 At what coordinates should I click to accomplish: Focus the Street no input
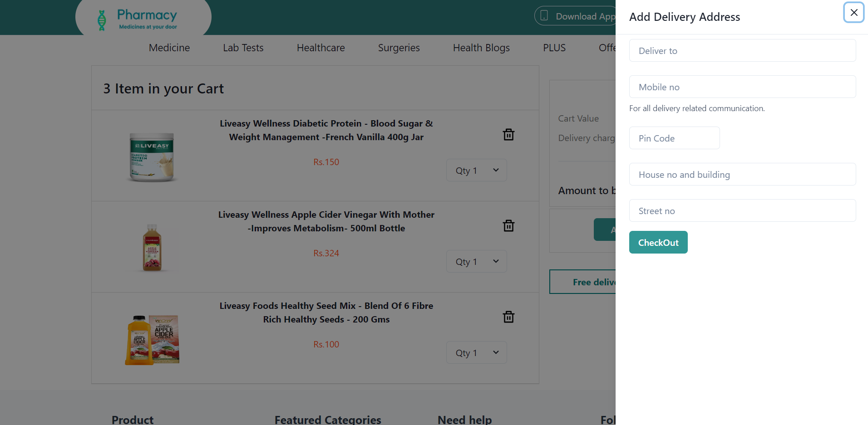point(742,210)
